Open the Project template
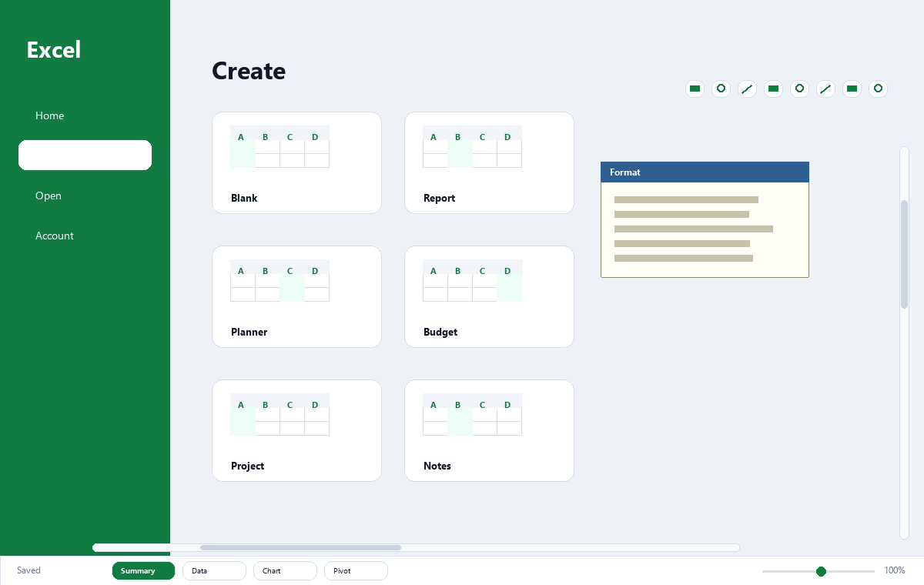The height and width of the screenshot is (585, 924). point(296,430)
